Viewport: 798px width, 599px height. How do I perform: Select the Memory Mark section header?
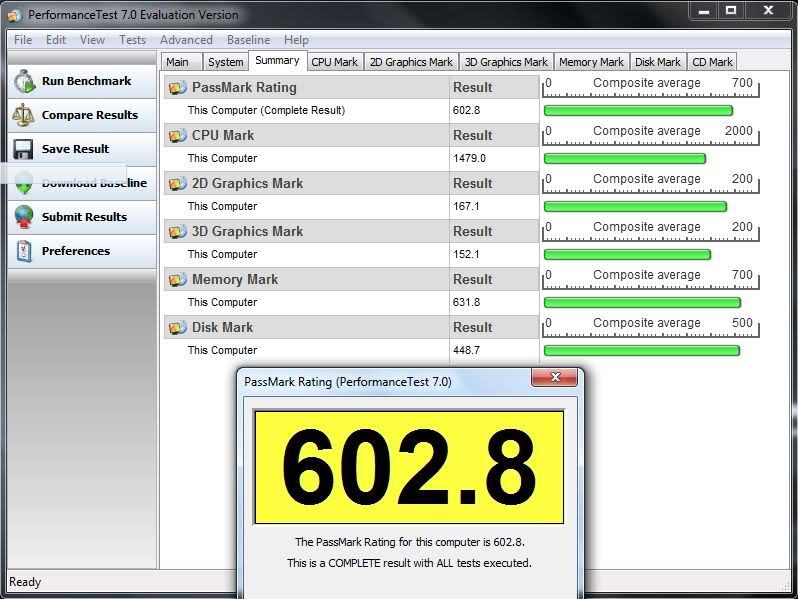351,279
